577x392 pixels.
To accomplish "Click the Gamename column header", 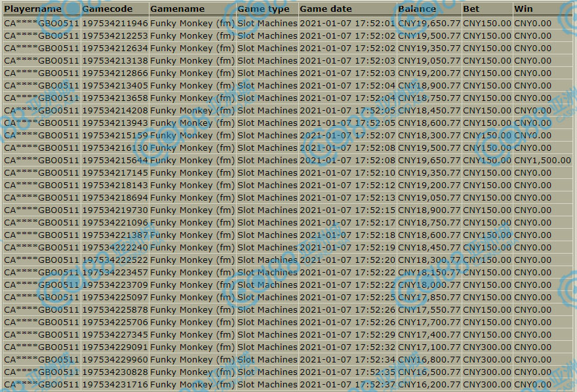I will [x=178, y=9].
